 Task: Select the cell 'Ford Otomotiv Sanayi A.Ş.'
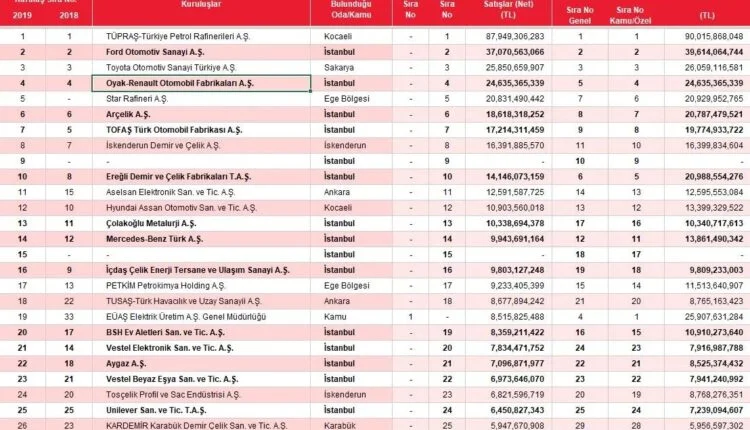click(201, 52)
